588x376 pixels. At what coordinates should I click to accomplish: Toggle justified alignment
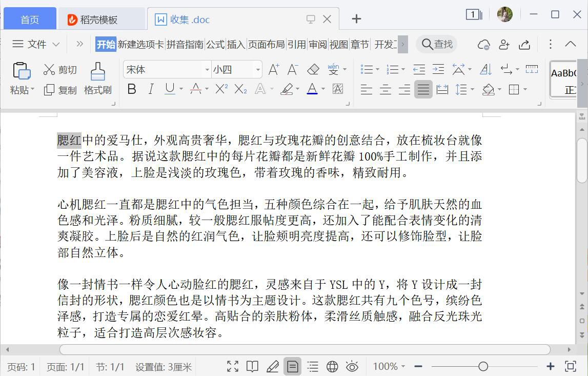point(423,89)
